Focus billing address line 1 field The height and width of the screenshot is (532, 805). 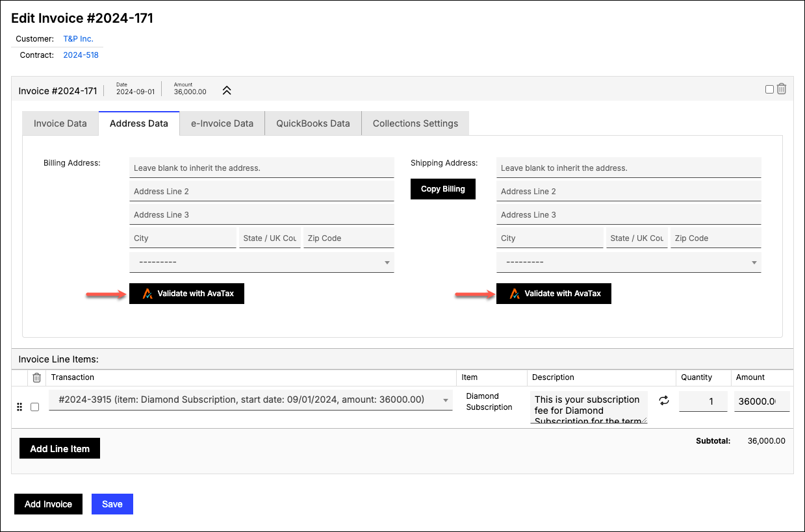tap(262, 168)
